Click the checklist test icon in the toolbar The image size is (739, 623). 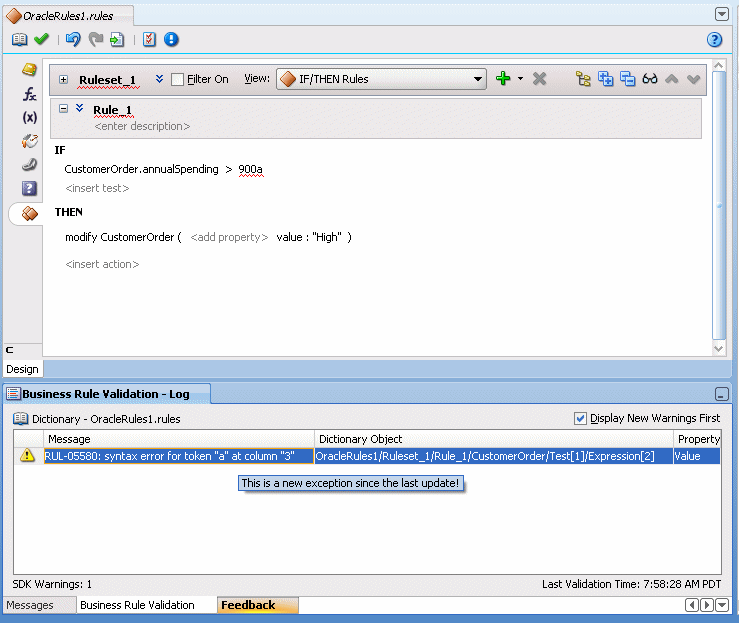click(x=149, y=39)
